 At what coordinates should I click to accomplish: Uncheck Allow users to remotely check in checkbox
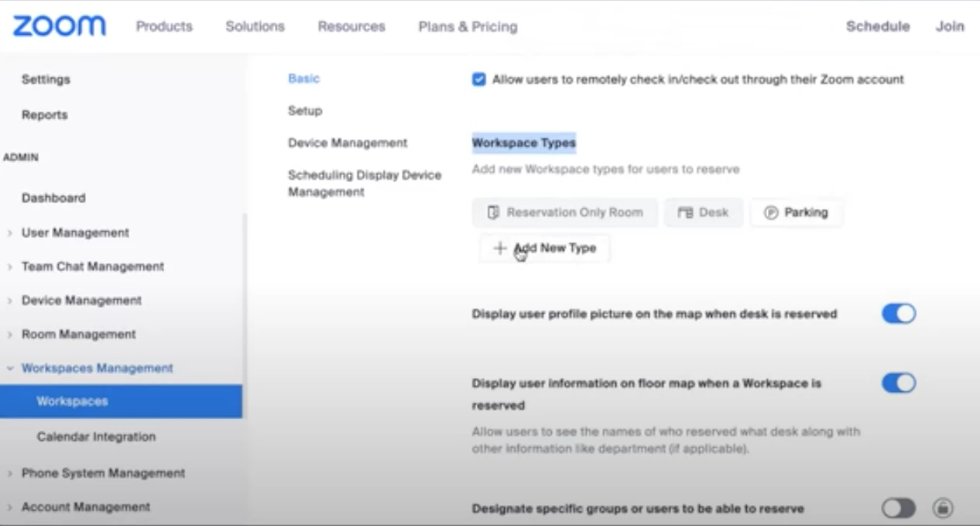tap(479, 79)
